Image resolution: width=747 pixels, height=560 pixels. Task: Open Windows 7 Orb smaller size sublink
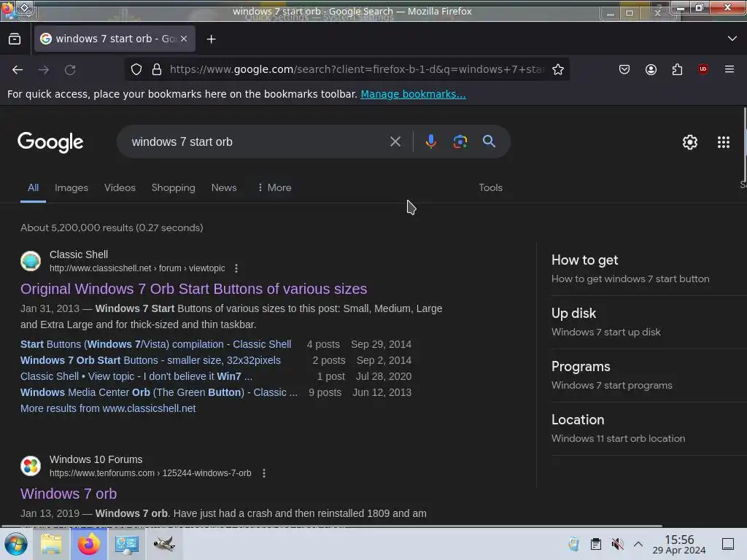coord(150,360)
